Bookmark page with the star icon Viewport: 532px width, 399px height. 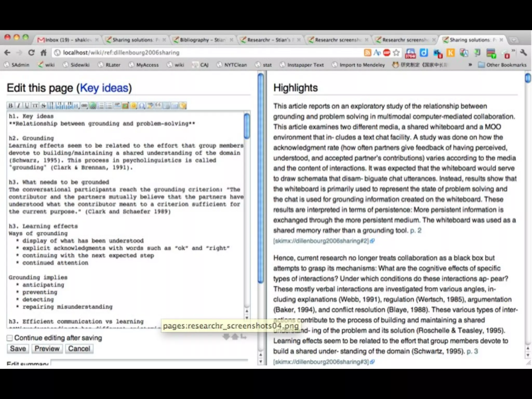coord(396,53)
